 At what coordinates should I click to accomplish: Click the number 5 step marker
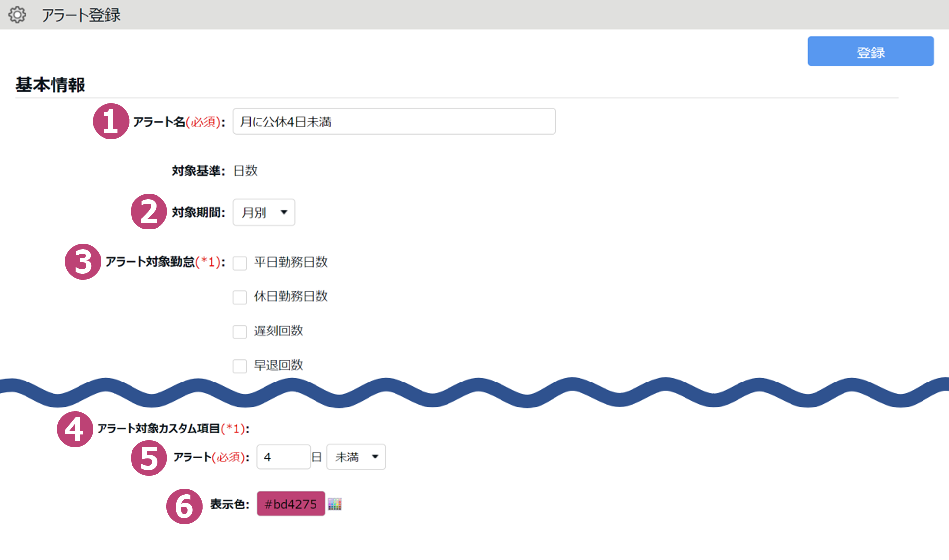point(148,458)
